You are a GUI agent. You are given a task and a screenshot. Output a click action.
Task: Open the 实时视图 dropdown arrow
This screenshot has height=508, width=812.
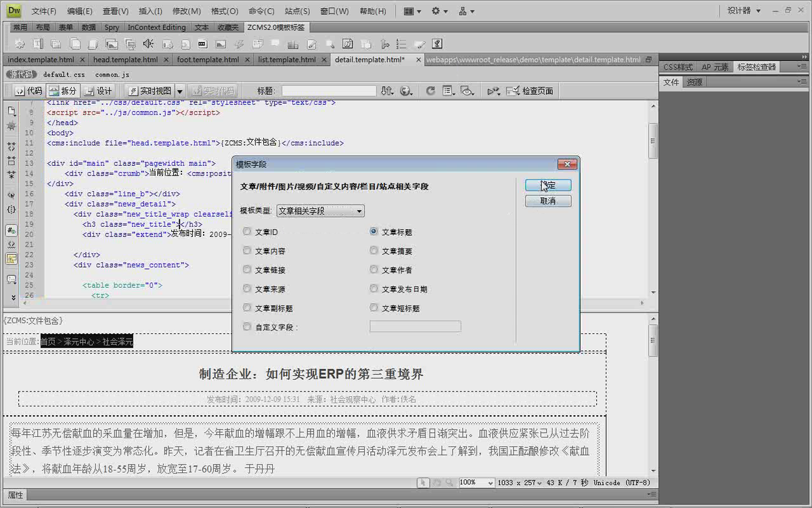click(179, 90)
